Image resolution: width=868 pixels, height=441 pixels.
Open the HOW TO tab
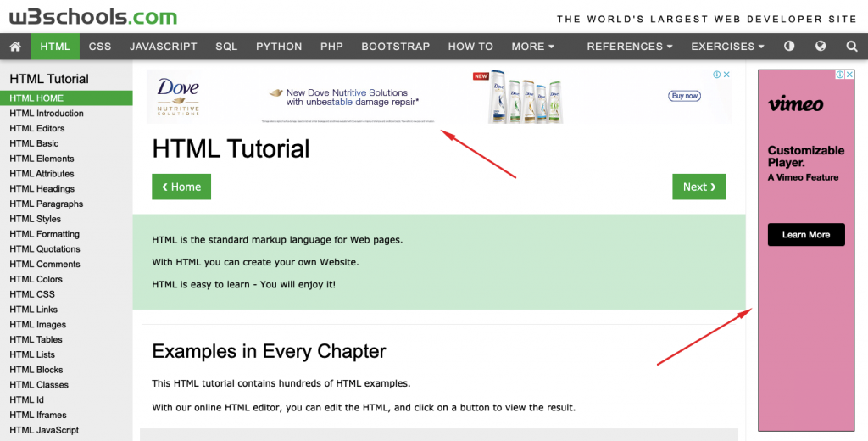(470, 47)
